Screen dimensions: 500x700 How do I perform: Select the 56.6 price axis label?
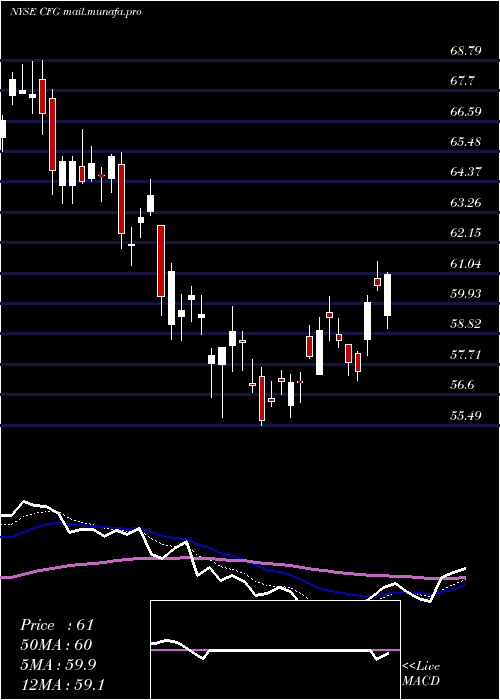[462, 386]
